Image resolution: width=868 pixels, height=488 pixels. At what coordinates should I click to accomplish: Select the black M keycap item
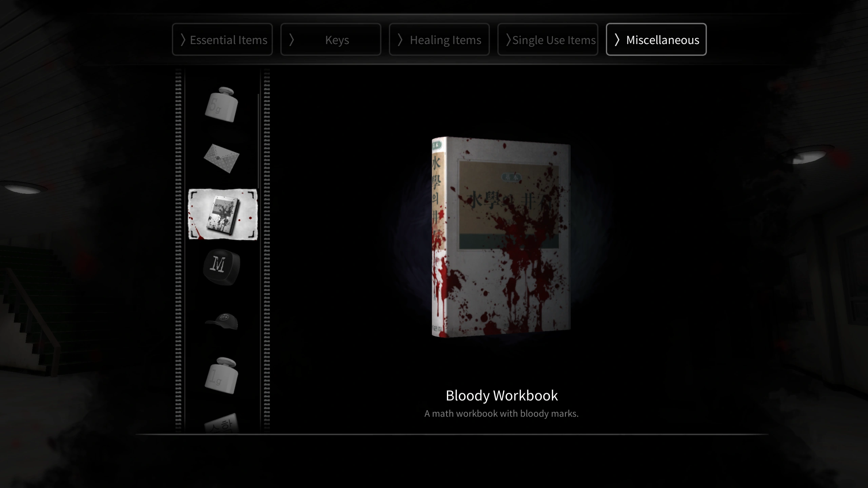[x=221, y=267]
